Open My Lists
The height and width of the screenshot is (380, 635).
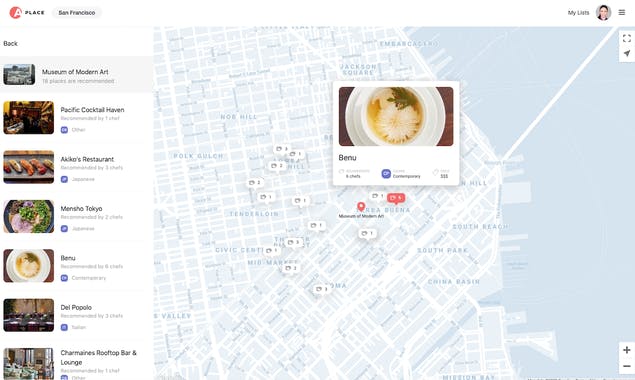(578, 13)
